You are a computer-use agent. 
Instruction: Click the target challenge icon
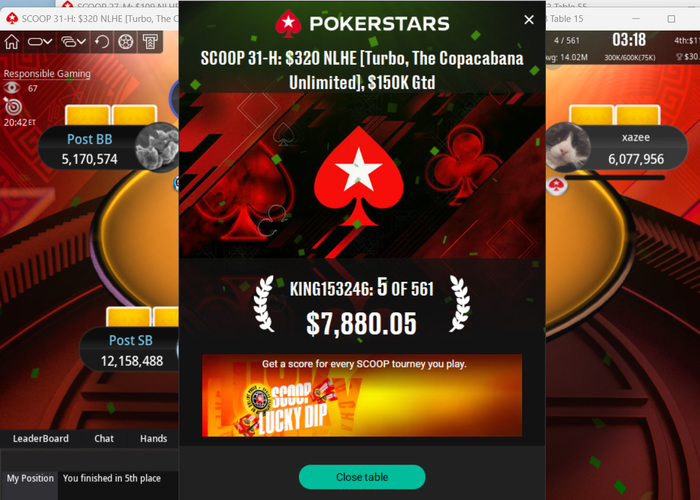(x=12, y=106)
